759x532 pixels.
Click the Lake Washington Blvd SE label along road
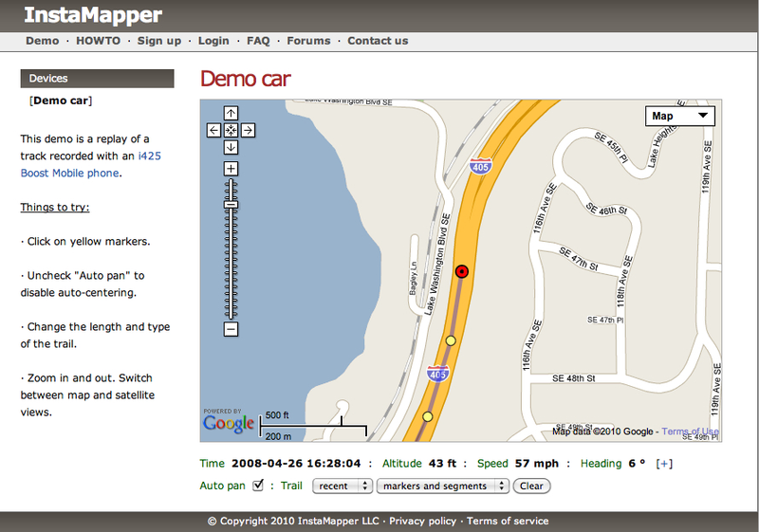coord(437,264)
